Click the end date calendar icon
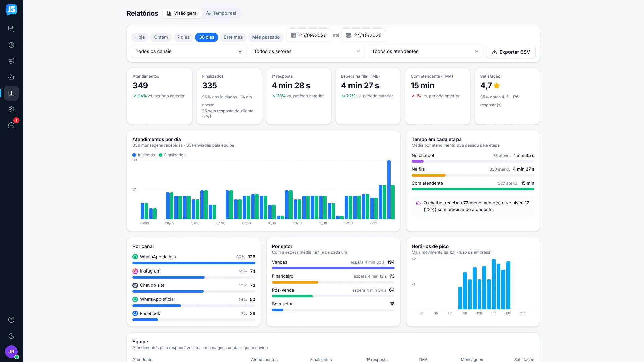 (348, 35)
